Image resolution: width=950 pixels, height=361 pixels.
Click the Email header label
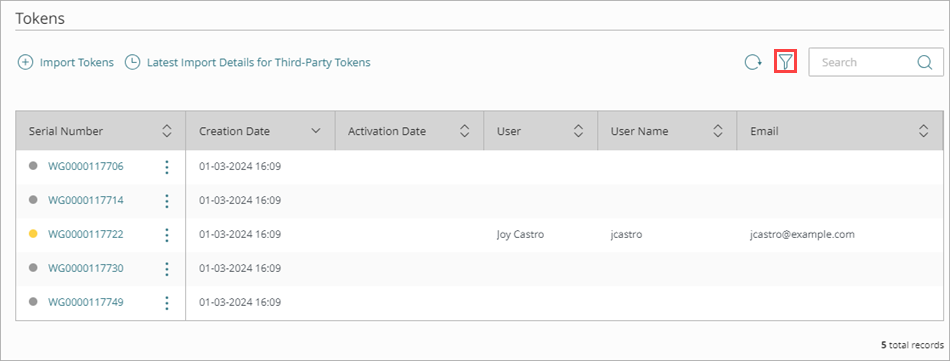pyautogui.click(x=764, y=131)
